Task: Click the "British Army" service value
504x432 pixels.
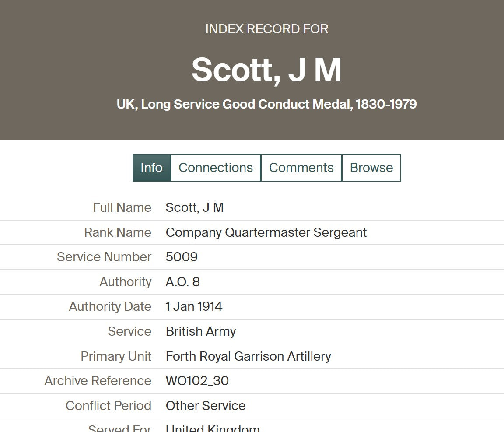Action: (x=201, y=331)
